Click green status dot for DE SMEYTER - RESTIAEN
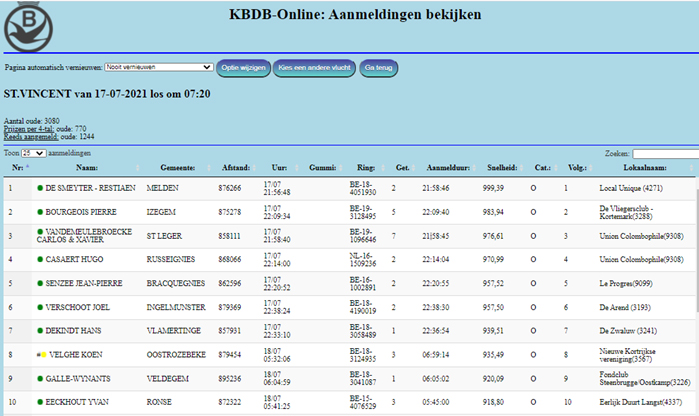 [x=40, y=188]
